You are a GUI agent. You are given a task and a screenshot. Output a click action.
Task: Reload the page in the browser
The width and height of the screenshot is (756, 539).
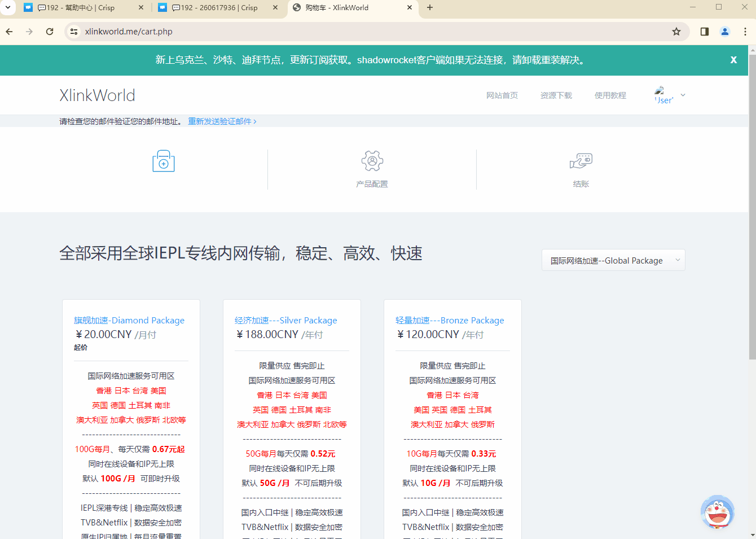[x=50, y=32]
